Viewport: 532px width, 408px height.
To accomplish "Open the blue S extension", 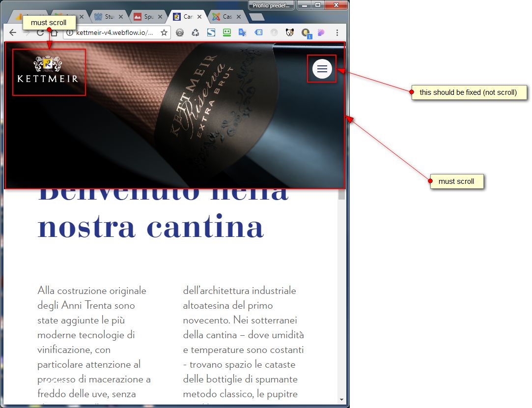I will click(211, 32).
